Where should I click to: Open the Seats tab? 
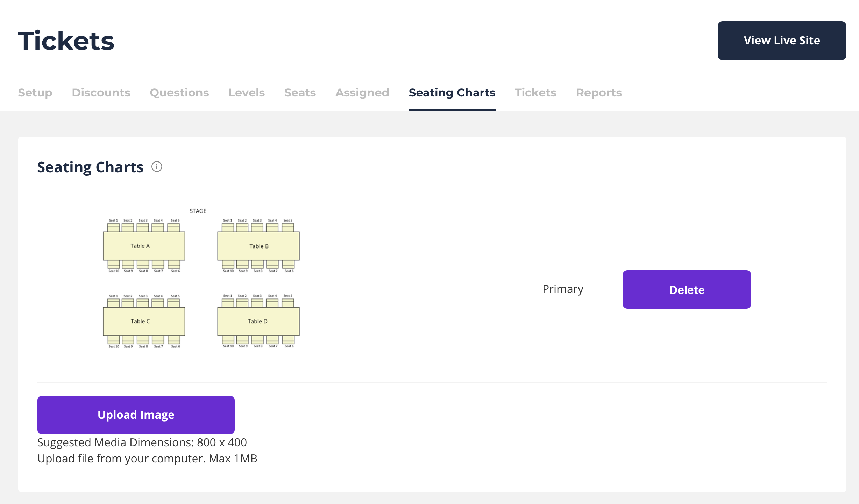pos(300,93)
